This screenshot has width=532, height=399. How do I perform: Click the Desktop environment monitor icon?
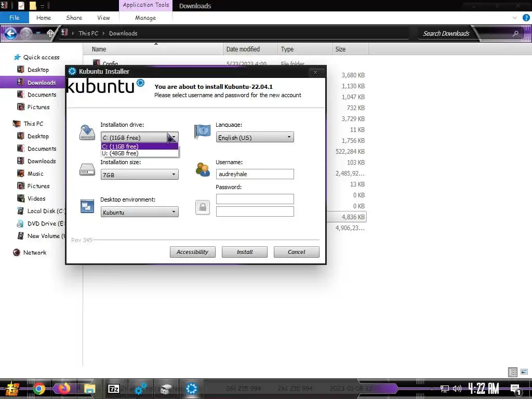click(87, 206)
